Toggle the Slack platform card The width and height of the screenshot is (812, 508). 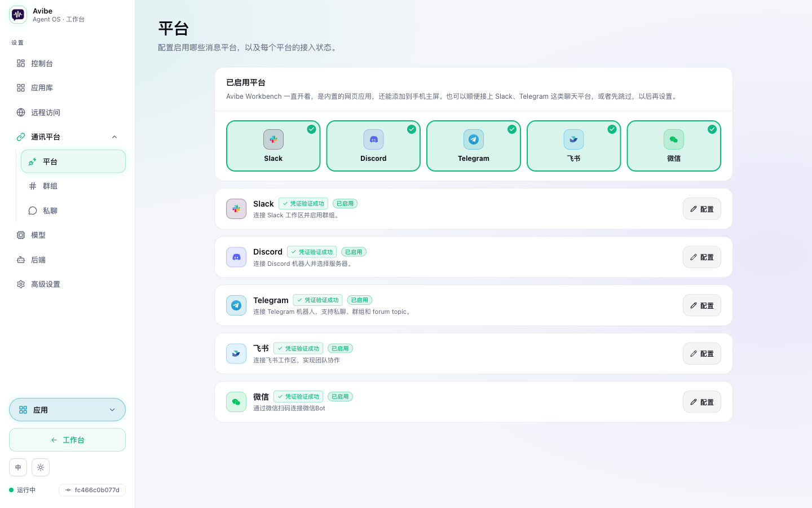[273, 146]
